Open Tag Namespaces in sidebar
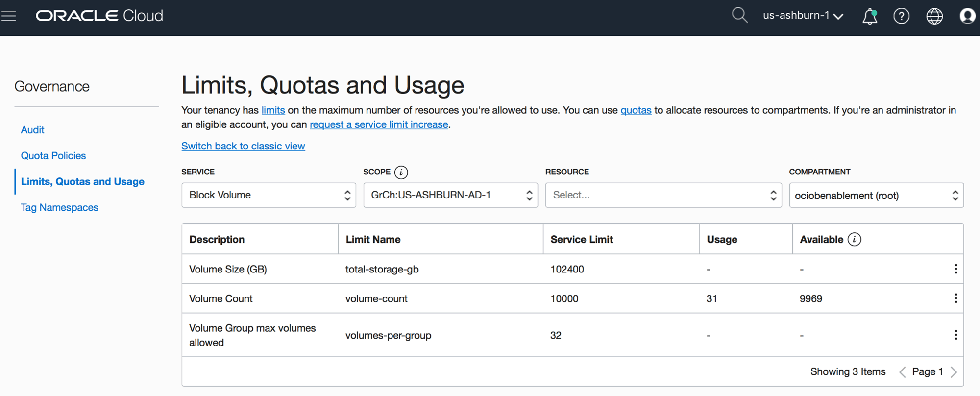 coord(59,208)
